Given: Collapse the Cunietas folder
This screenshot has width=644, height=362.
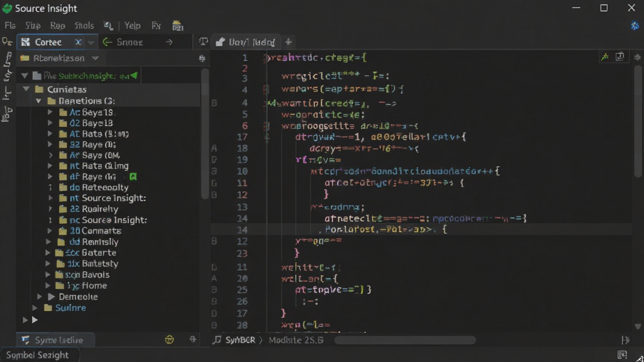Looking at the screenshot, I should point(26,89).
